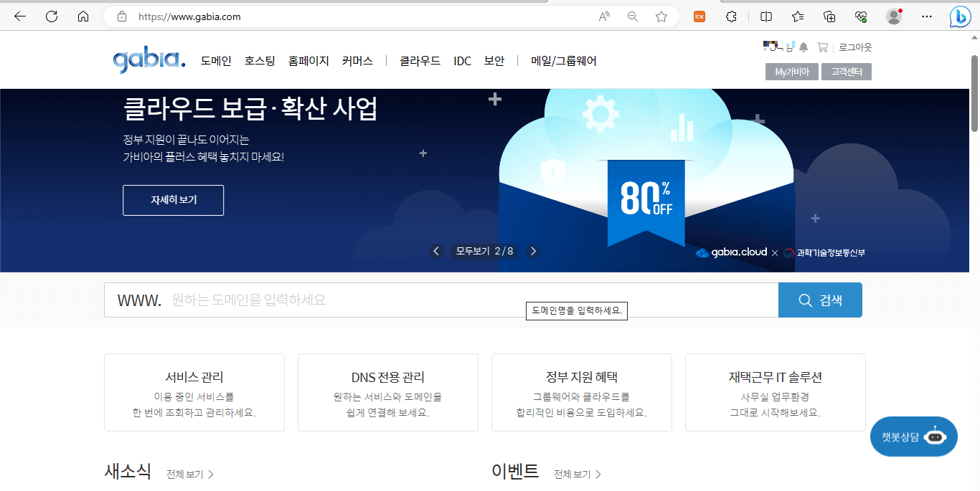980x491 pixels.
Task: Click 전체 보기 next to 새소식
Action: tap(190, 475)
